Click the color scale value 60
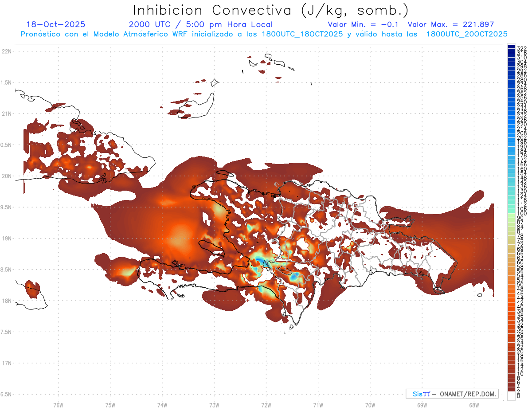This screenshot has height=411, width=532. [x=520, y=262]
